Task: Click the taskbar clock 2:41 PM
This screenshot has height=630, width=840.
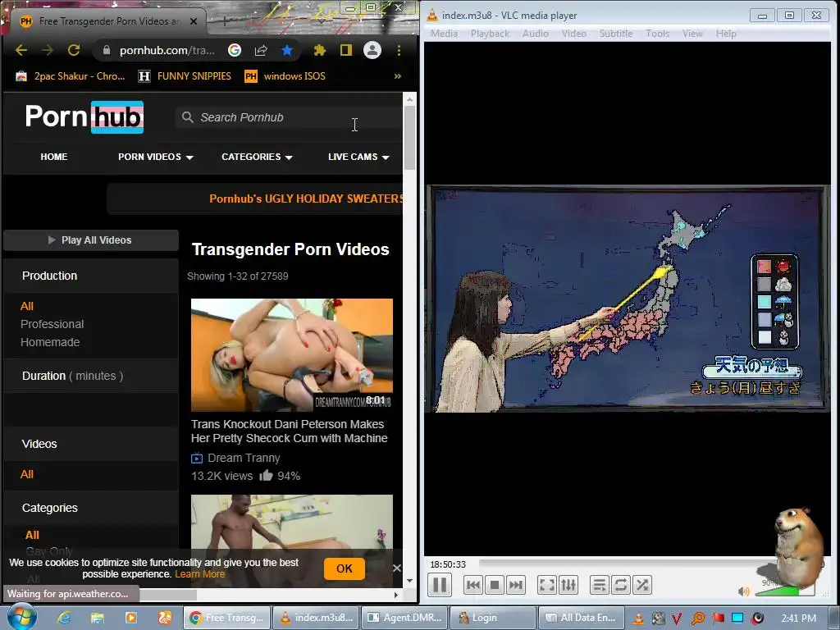Action: pyautogui.click(x=799, y=619)
